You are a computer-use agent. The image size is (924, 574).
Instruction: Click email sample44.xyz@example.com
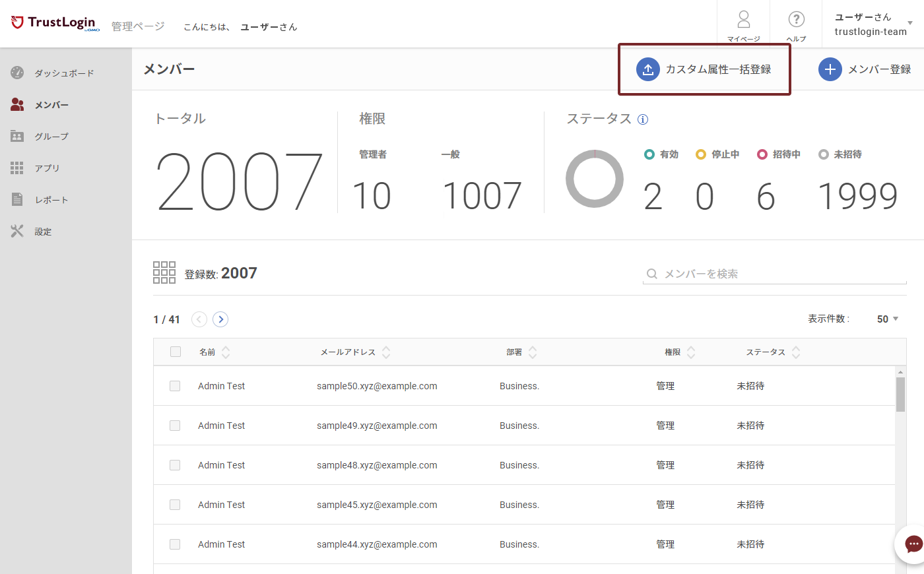pyautogui.click(x=377, y=544)
